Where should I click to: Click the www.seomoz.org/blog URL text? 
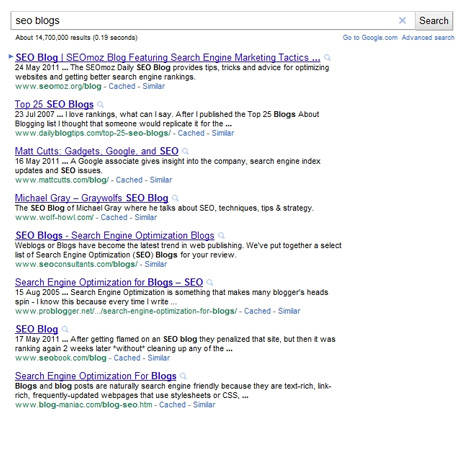click(58, 86)
